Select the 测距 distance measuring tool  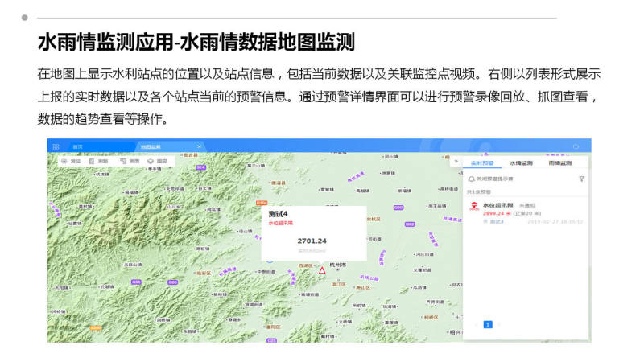[98, 161]
